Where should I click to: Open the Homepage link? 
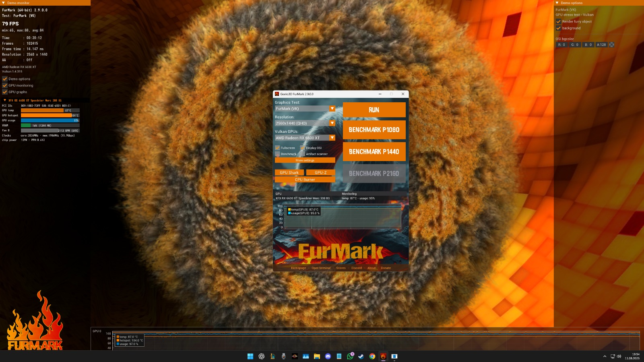298,268
